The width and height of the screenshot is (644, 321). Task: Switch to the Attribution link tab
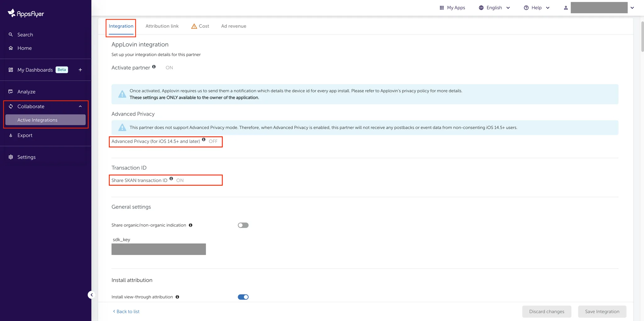162,26
